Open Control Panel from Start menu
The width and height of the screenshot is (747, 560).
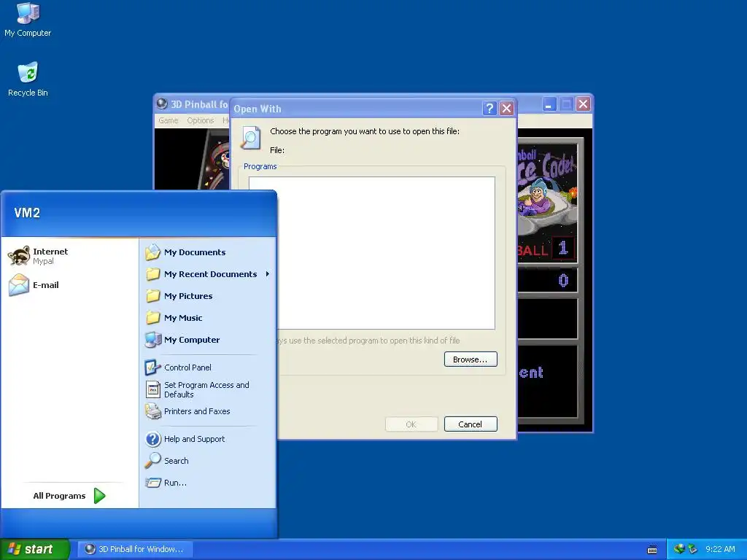click(208, 367)
